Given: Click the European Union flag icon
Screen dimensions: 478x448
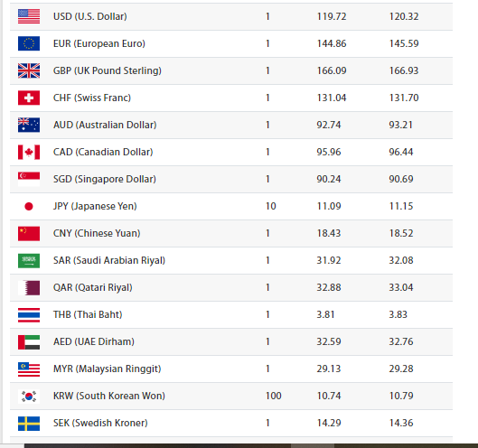Looking at the screenshot, I should (x=29, y=43).
